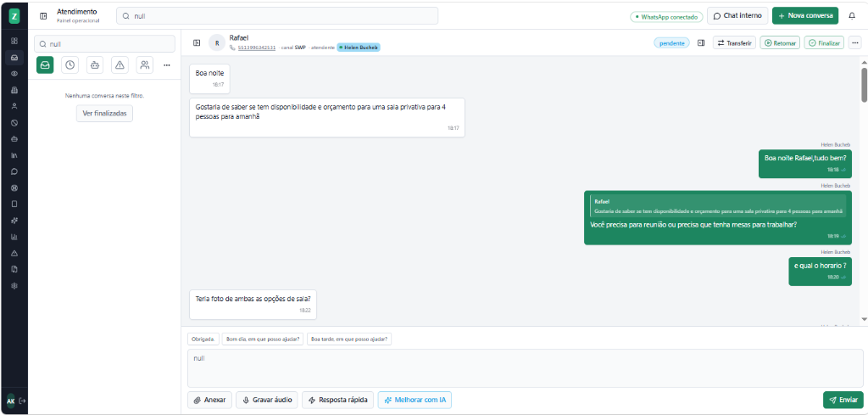This screenshot has width=868, height=415.
Task: Open the settings gear icon in sidebar
Action: pos(14,286)
